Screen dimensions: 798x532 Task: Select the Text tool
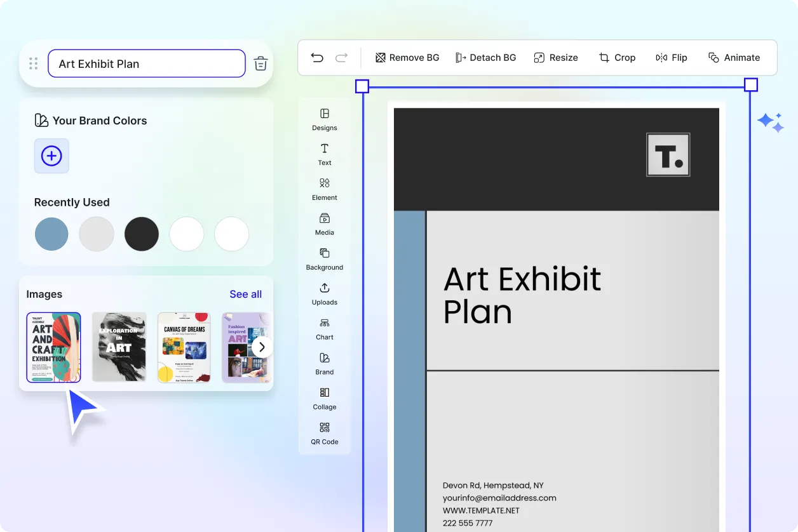[325, 154]
